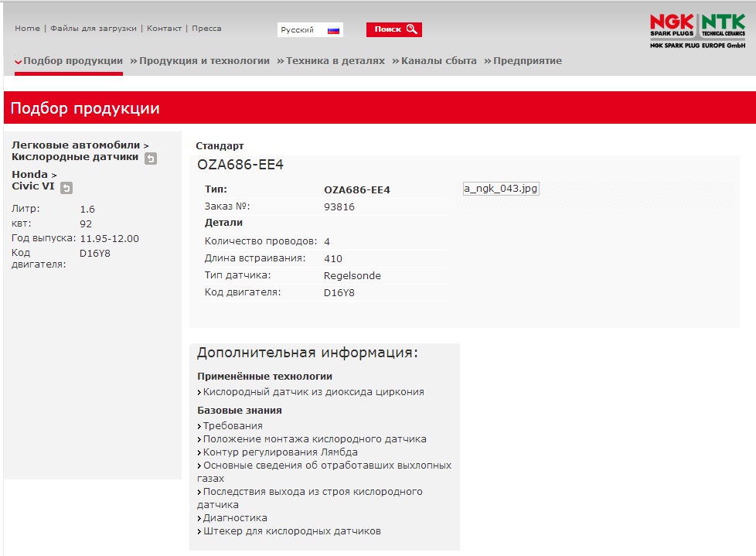The width and height of the screenshot is (756, 556).
Task: Go to the Home link
Action: coord(28,29)
